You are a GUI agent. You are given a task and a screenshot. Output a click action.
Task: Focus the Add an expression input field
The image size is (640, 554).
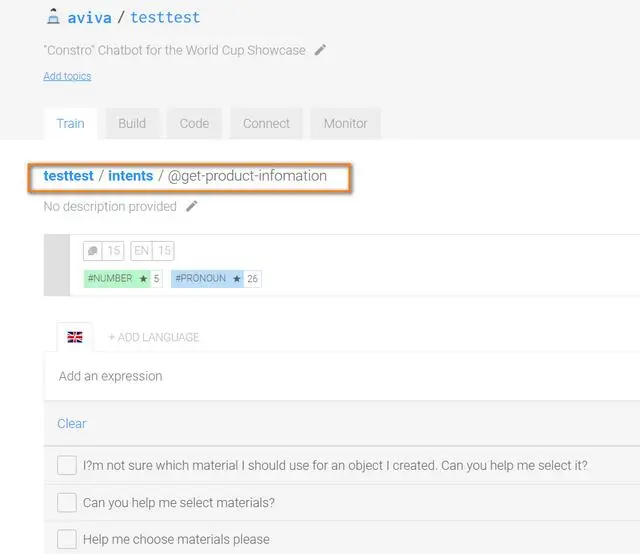click(x=342, y=376)
